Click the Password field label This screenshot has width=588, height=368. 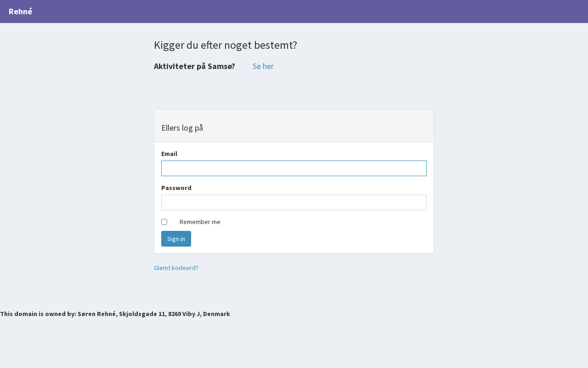tap(176, 188)
